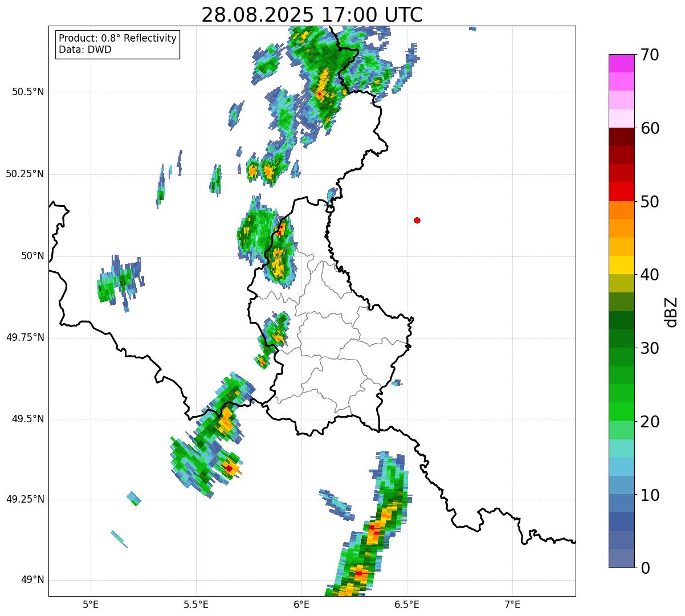
Task: Click the latitude label 49°N
Action: click(32, 580)
